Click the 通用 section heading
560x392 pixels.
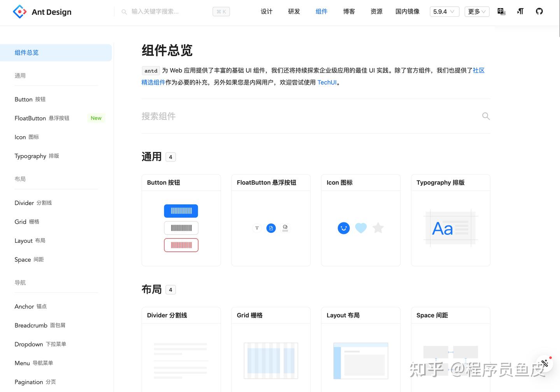point(152,157)
